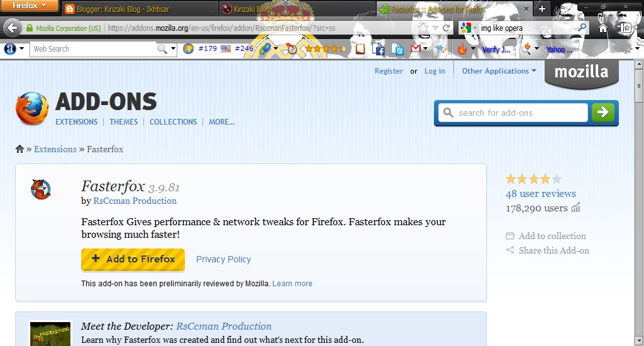Click the Extensions breadcrumb link
This screenshot has width=644, height=346.
[x=55, y=149]
